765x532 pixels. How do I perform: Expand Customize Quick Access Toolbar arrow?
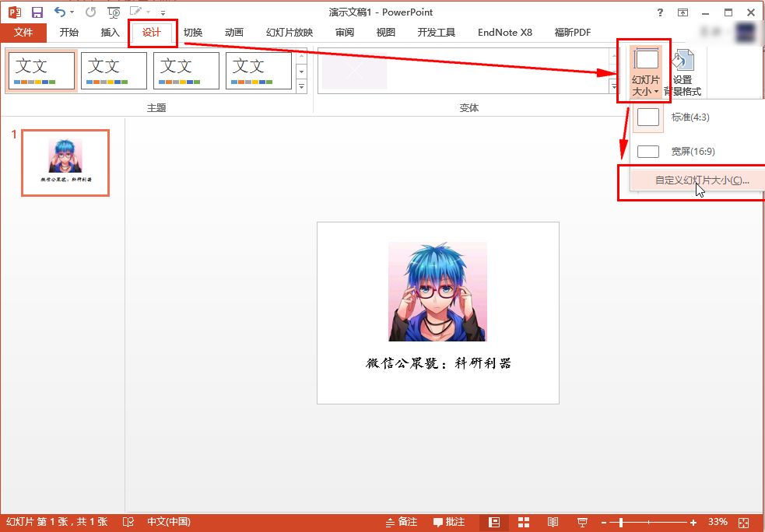coord(163,12)
